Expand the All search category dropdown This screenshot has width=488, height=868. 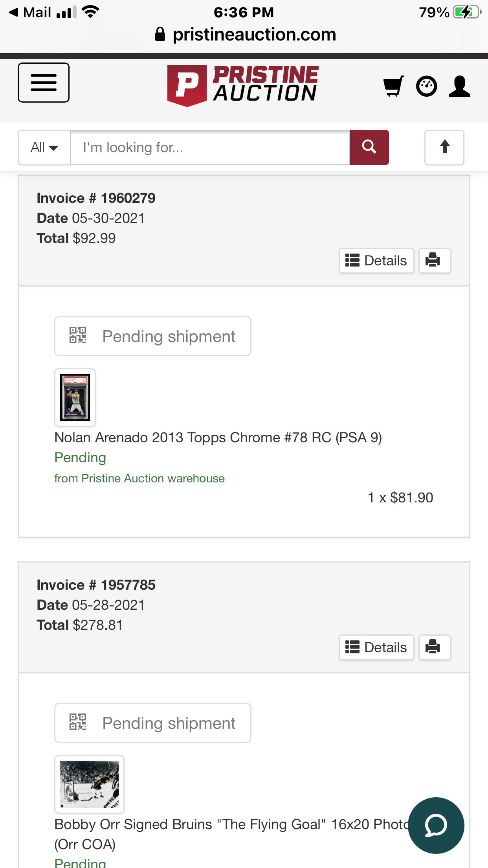coord(44,147)
